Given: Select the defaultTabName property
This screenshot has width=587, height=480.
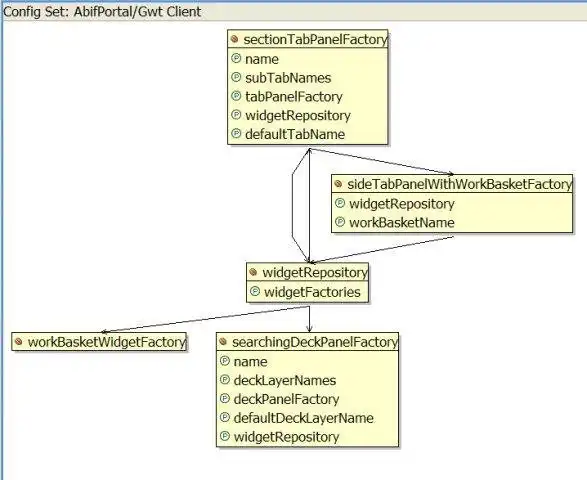Looking at the screenshot, I should tap(295, 134).
